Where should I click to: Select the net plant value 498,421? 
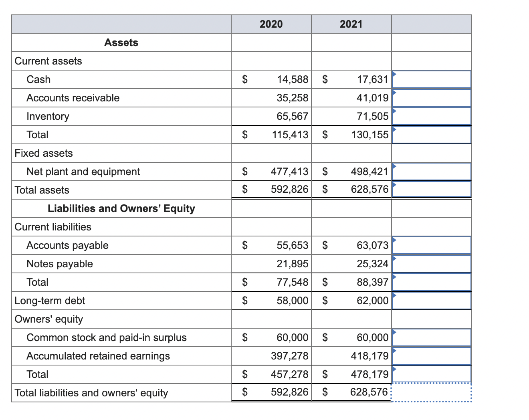click(370, 172)
